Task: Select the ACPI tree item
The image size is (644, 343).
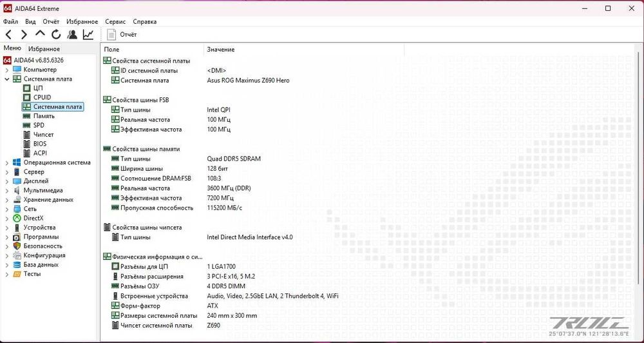Action: pyautogui.click(x=40, y=153)
